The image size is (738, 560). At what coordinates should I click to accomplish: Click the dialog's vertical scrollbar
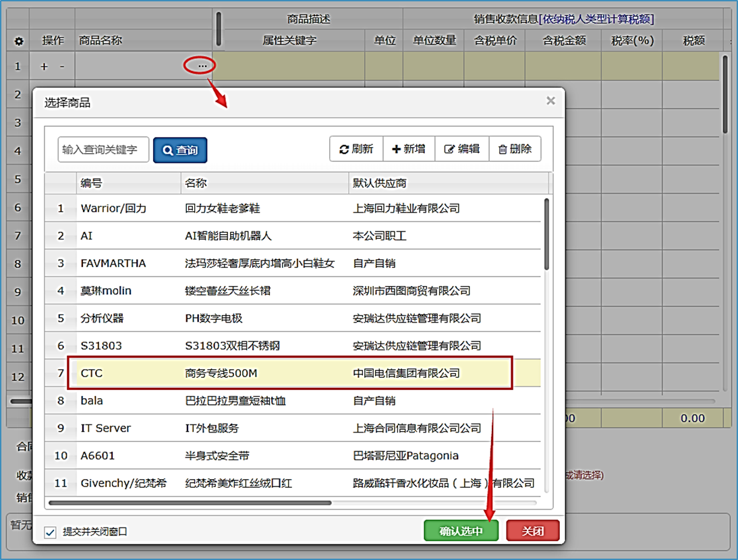[546, 234]
